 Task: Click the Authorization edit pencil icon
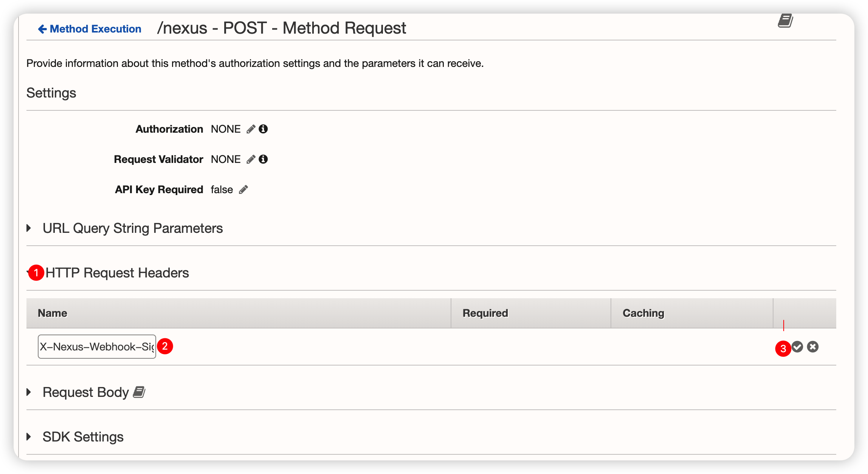(251, 129)
